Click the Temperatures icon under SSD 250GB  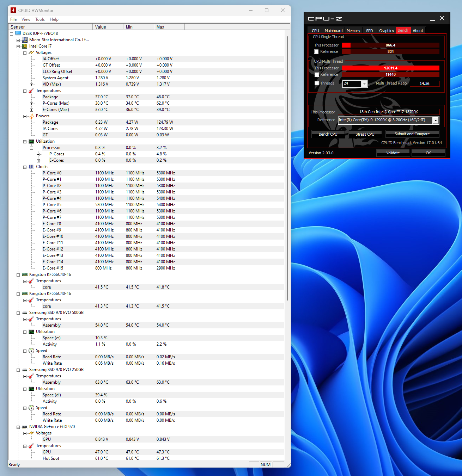[x=31, y=376]
